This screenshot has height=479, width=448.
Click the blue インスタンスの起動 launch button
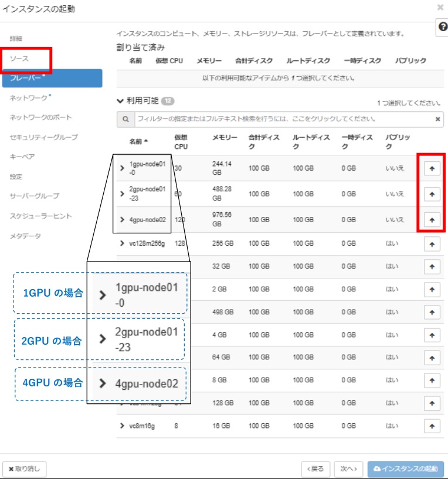[406, 469]
